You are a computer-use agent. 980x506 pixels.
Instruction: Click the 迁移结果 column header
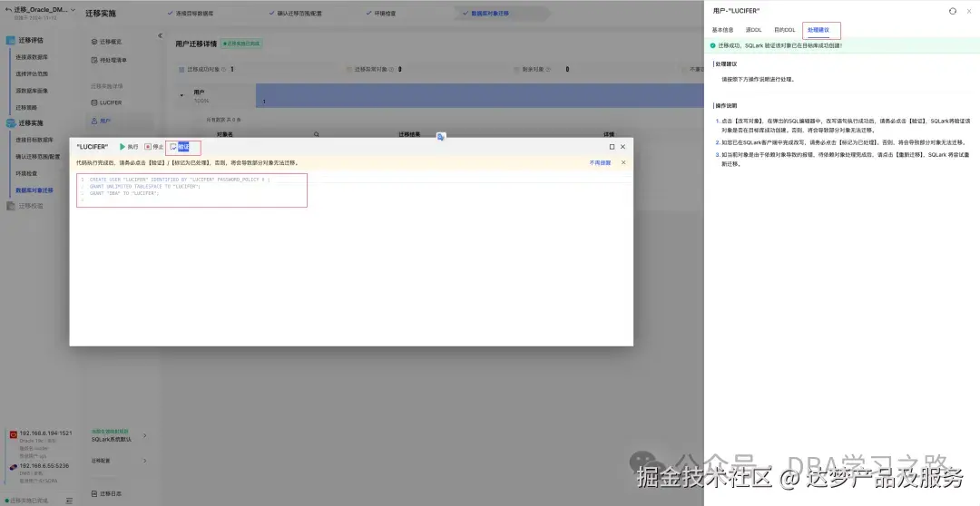[409, 134]
